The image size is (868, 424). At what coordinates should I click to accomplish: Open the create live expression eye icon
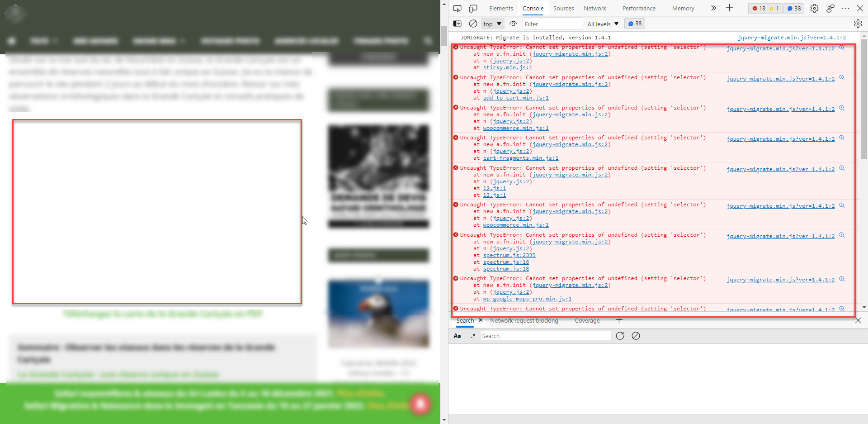point(513,24)
